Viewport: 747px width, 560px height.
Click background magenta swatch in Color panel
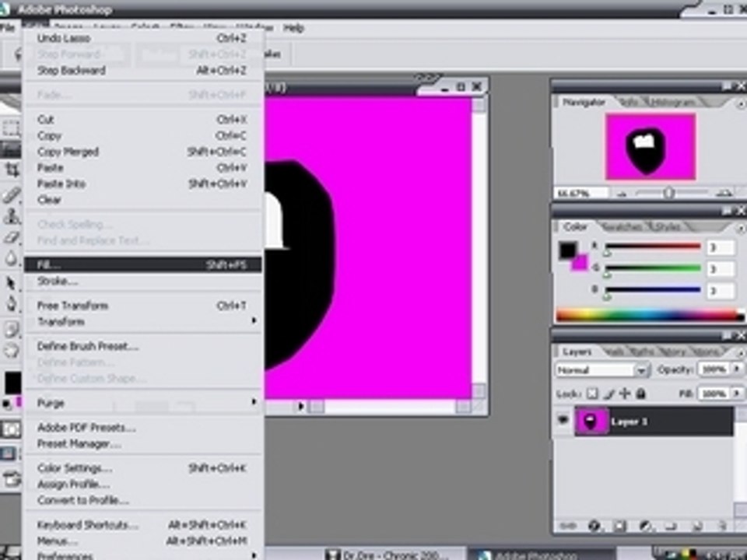(580, 262)
